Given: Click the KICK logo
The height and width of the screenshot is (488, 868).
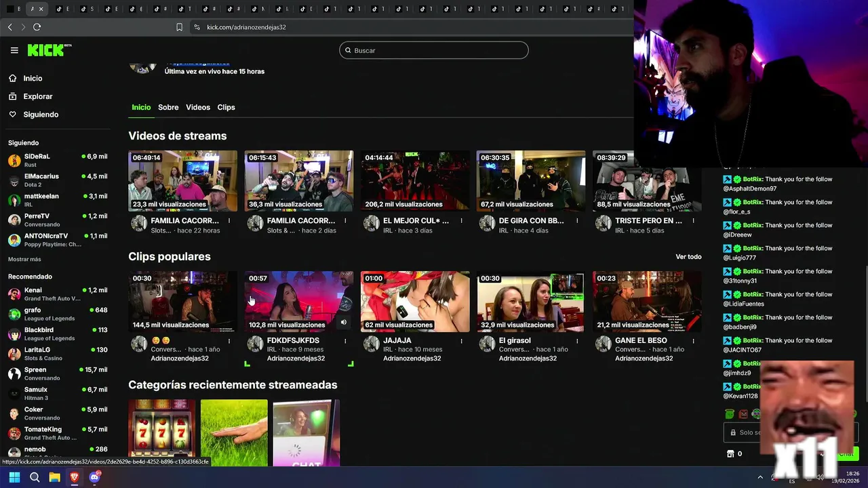Looking at the screenshot, I should pos(49,50).
